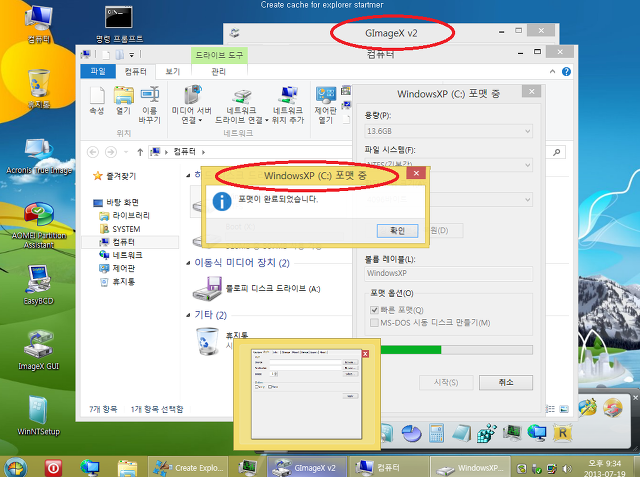The image size is (640, 477).
Task: Open the allocation unit size dropdown
Action: coord(448,200)
